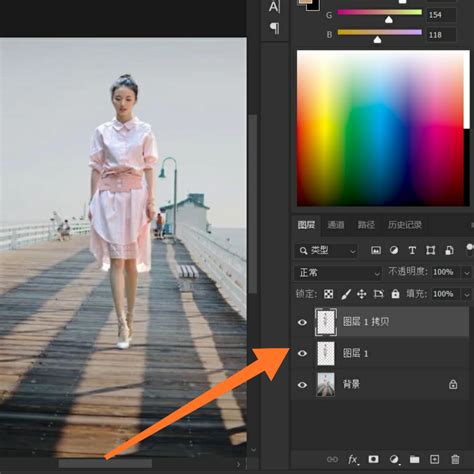Open the 类型 layer filter dropdown
The width and height of the screenshot is (474, 474).
click(x=326, y=250)
